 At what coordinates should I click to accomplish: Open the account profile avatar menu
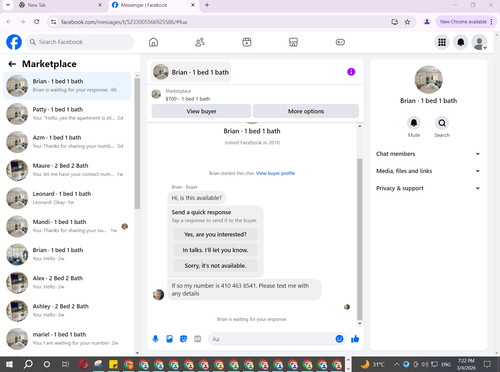(x=479, y=42)
